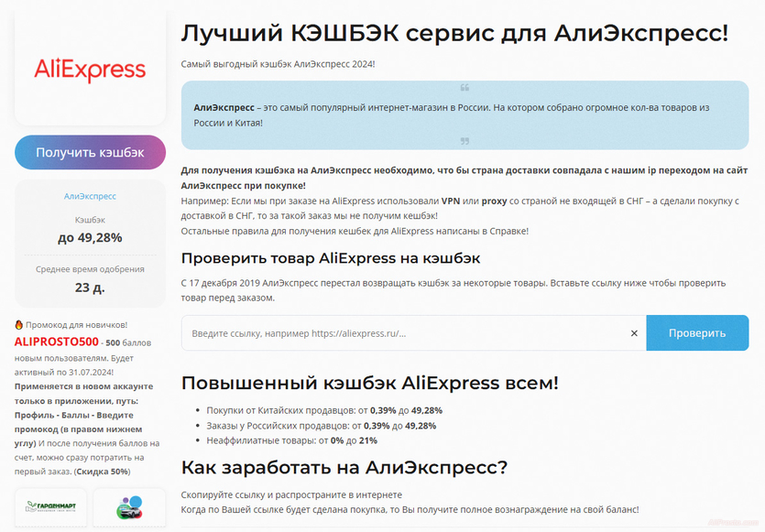The width and height of the screenshot is (765, 532).
Task: Click the AliExpress logo in the sidebar
Action: [89, 71]
